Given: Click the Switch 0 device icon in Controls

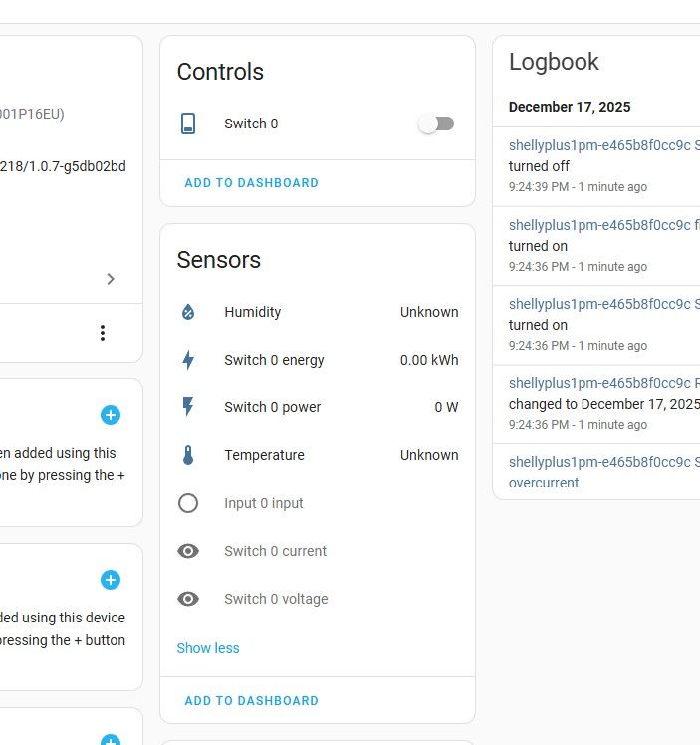Looking at the screenshot, I should point(188,124).
